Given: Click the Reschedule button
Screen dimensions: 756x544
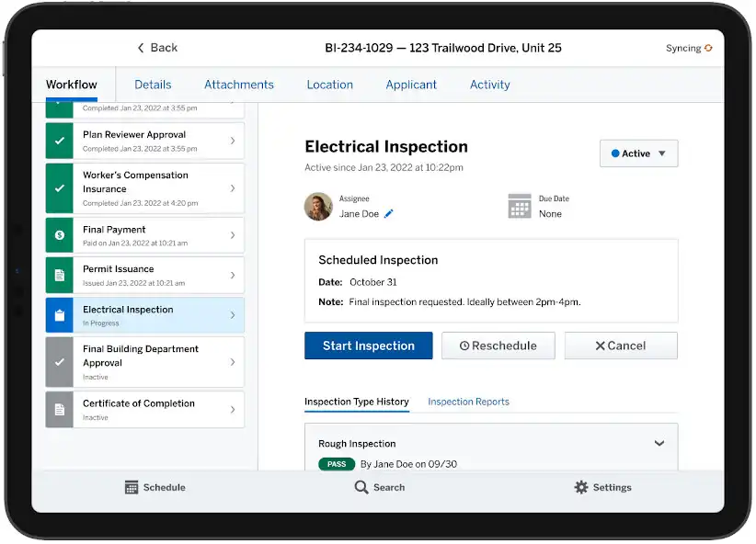Looking at the screenshot, I should click(x=498, y=346).
